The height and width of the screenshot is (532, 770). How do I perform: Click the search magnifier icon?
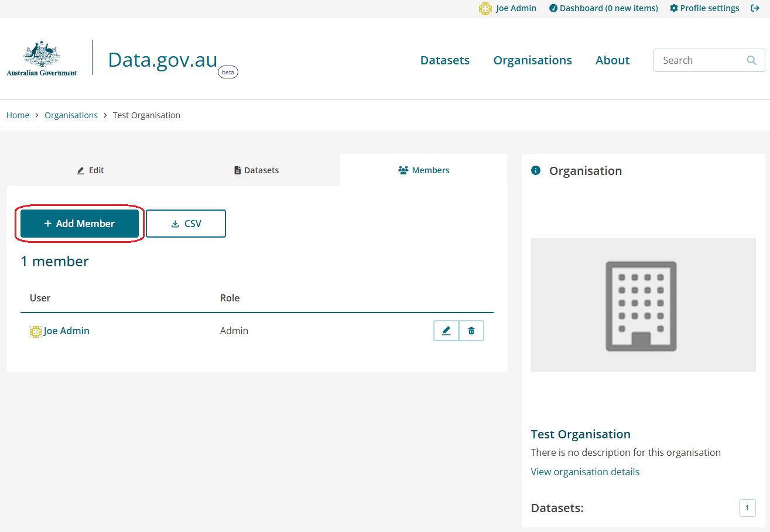coord(752,60)
